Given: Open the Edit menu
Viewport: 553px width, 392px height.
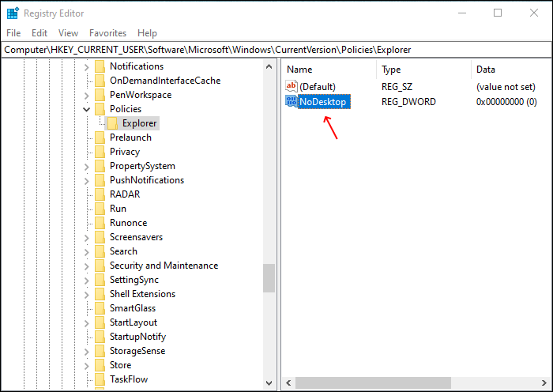Looking at the screenshot, I should click(x=39, y=33).
